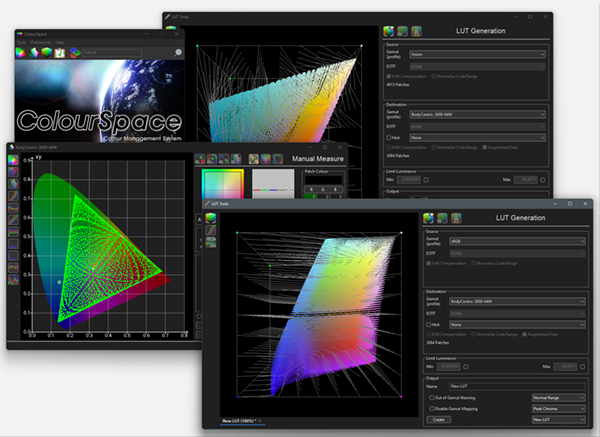Image resolution: width=600 pixels, height=437 pixels.
Task: Click the second graph icon in profile window sidebar
Action: [13, 172]
